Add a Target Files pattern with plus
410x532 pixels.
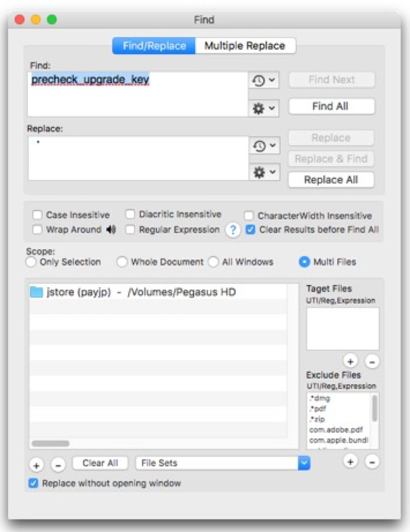coord(350,361)
